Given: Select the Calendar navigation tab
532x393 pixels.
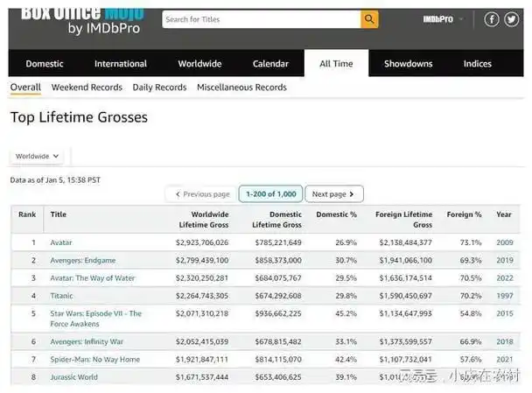Looking at the screenshot, I should pyautogui.click(x=270, y=64).
